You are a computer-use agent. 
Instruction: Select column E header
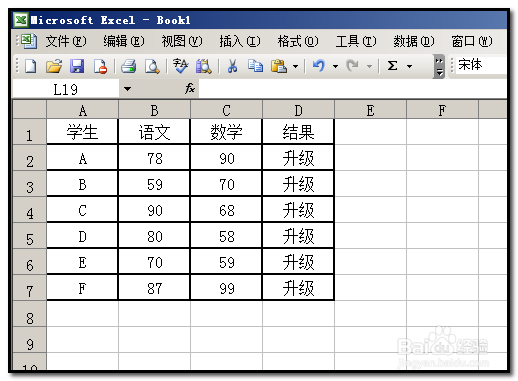pos(370,110)
